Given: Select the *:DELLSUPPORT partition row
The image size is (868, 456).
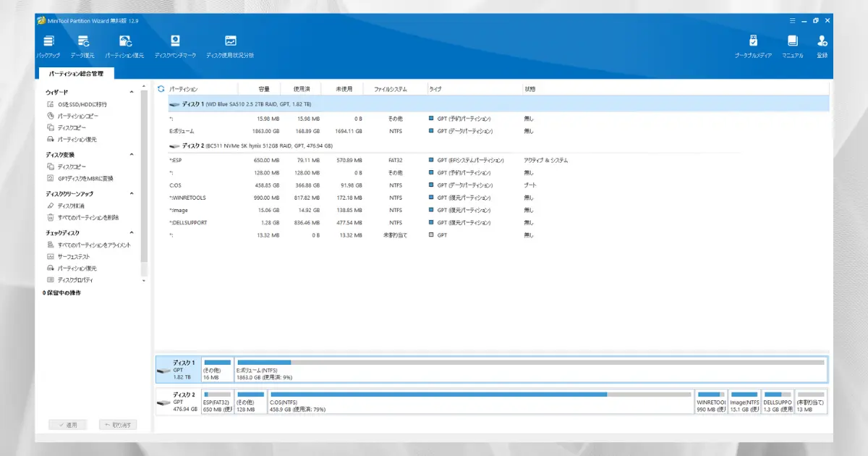Looking at the screenshot, I should [498, 222].
